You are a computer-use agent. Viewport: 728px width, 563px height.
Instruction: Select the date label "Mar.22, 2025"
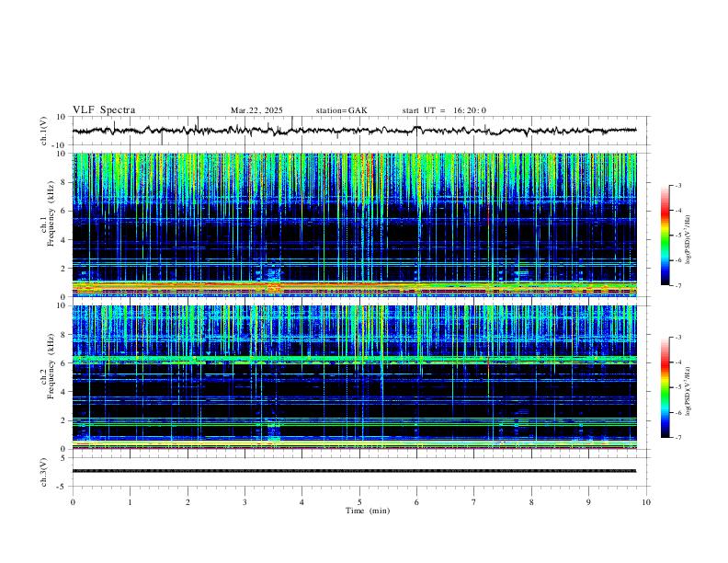click(x=256, y=110)
